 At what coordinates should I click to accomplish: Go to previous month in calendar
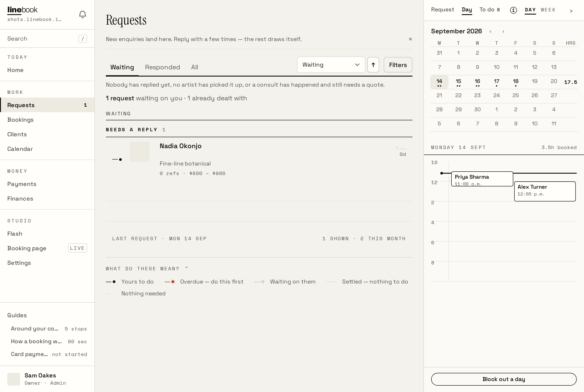(490, 31)
